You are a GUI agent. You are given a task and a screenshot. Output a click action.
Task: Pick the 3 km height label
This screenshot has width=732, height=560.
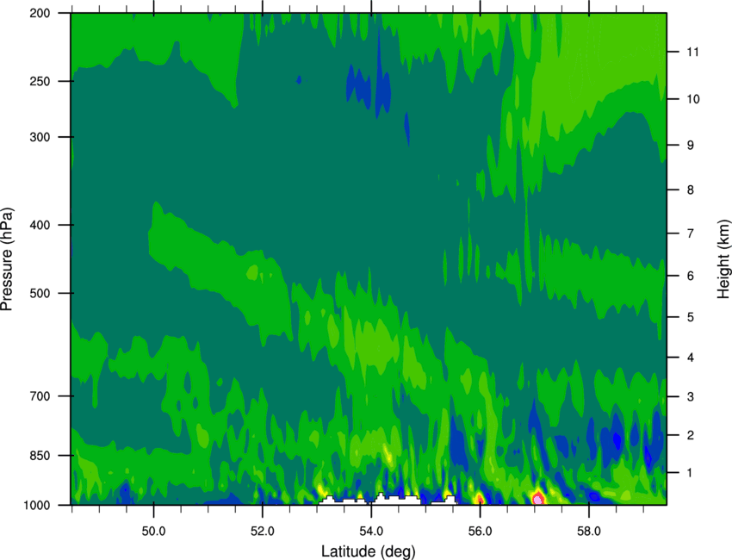pos(690,397)
